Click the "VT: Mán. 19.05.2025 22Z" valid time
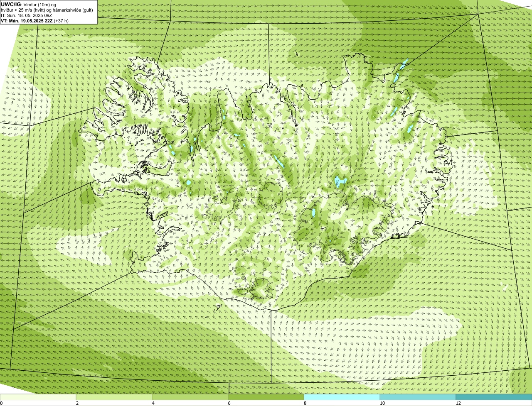 click(27, 21)
